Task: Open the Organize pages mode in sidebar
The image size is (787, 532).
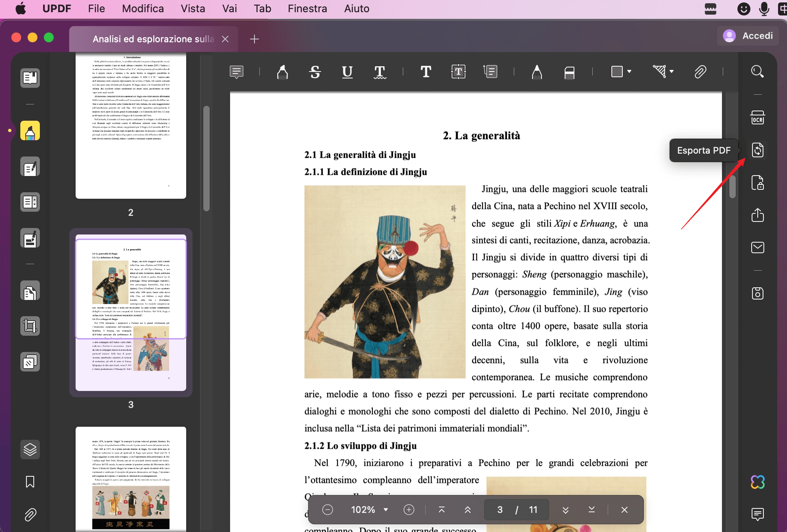Action: coord(30,202)
